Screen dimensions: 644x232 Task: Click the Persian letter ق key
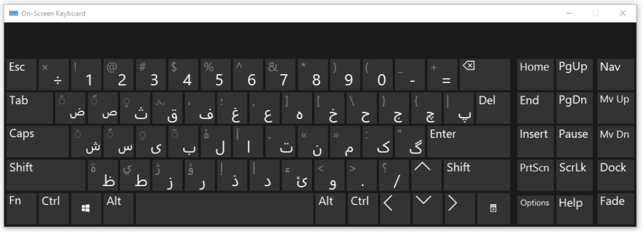tap(167, 108)
